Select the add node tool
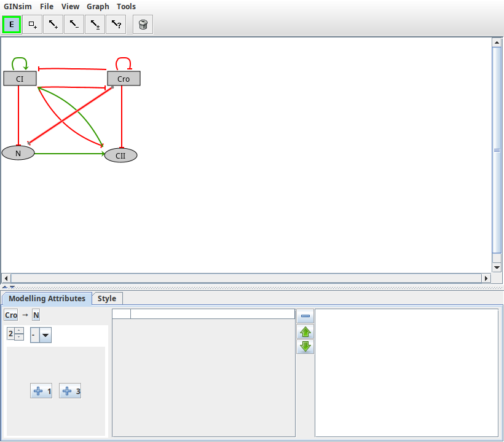The image size is (504, 442). point(31,24)
